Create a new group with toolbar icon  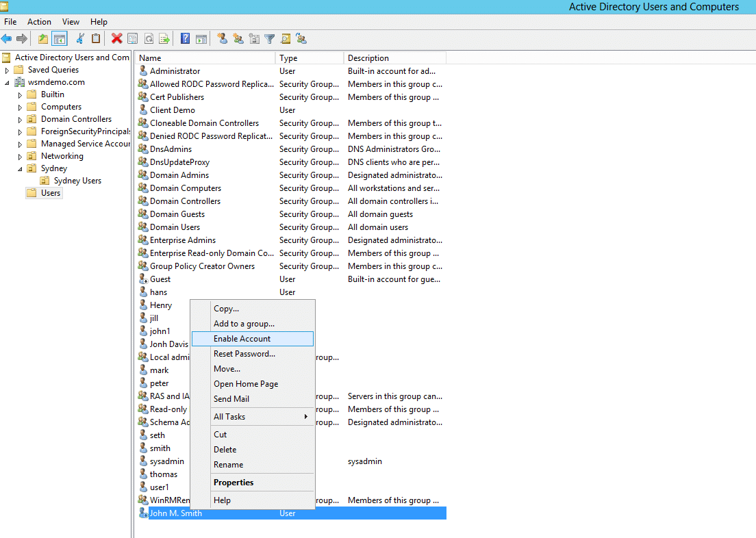point(238,38)
